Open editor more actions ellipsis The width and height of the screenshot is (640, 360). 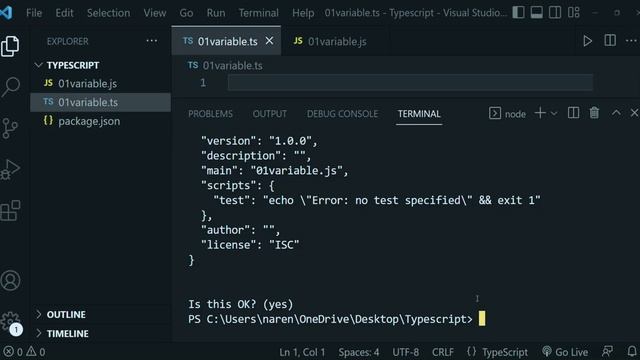click(631, 40)
